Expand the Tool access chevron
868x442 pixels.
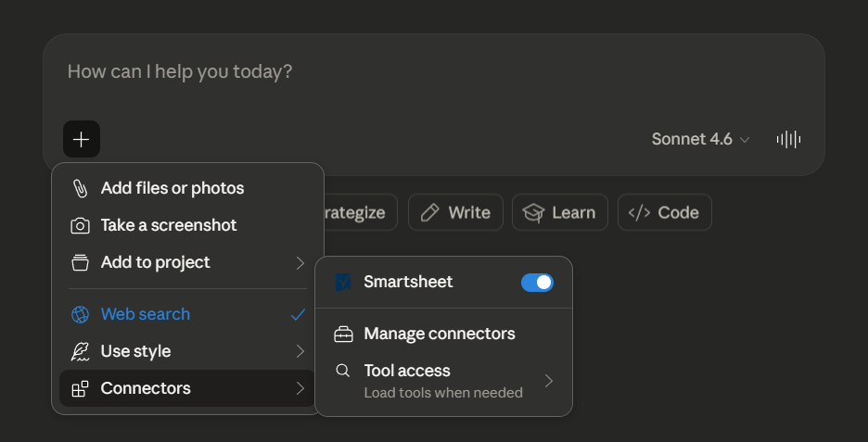tap(549, 381)
